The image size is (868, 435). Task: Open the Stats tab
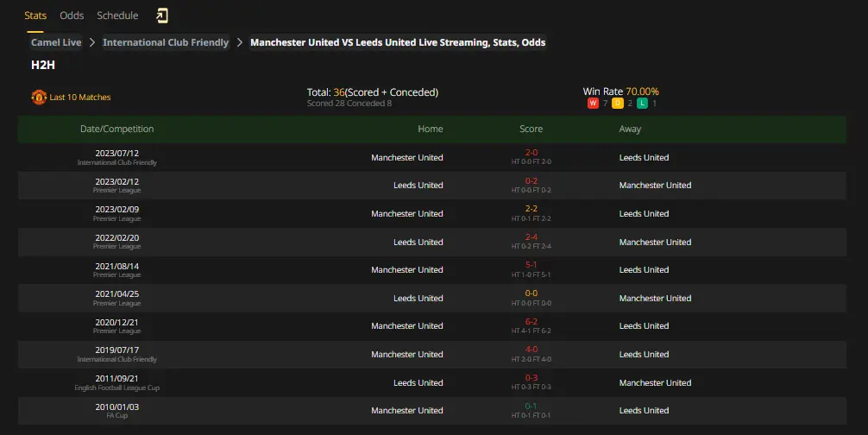pyautogui.click(x=35, y=16)
